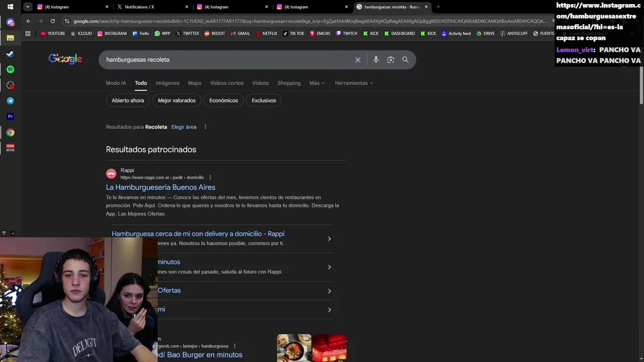Apply the Mejor valorados filter chip
Screen dimensions: 644x362
pyautogui.click(x=177, y=101)
